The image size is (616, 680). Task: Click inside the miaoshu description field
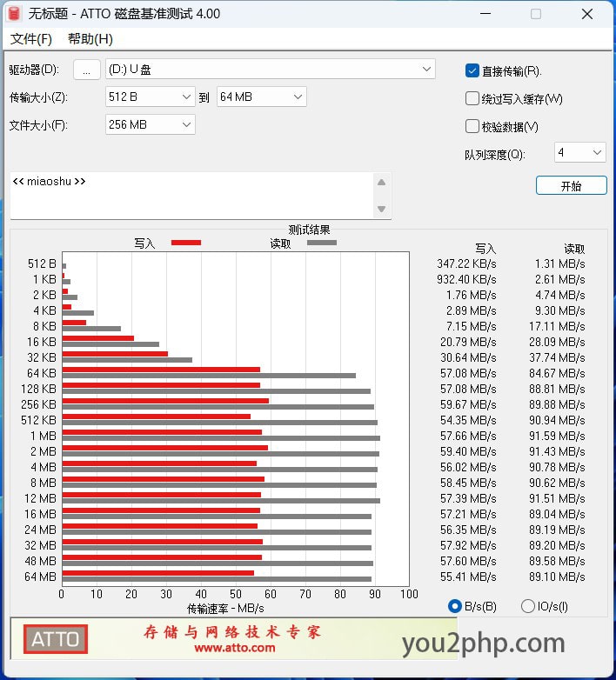(x=191, y=196)
